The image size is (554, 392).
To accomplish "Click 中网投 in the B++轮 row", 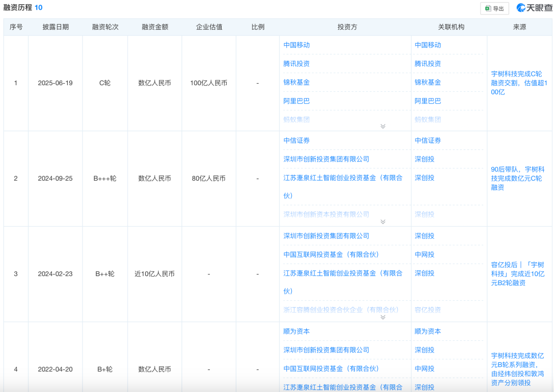I will 424,254.
